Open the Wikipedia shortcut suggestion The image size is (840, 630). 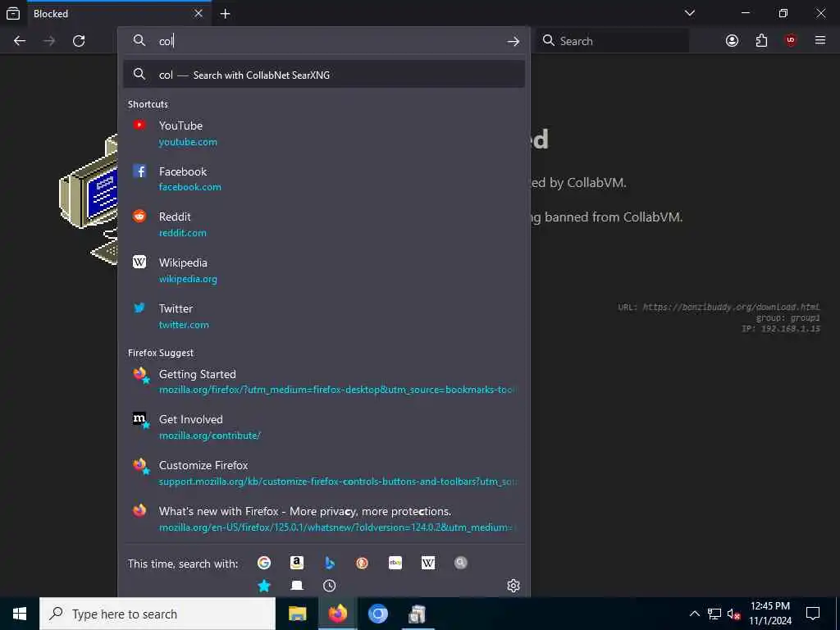pyautogui.click(x=324, y=271)
